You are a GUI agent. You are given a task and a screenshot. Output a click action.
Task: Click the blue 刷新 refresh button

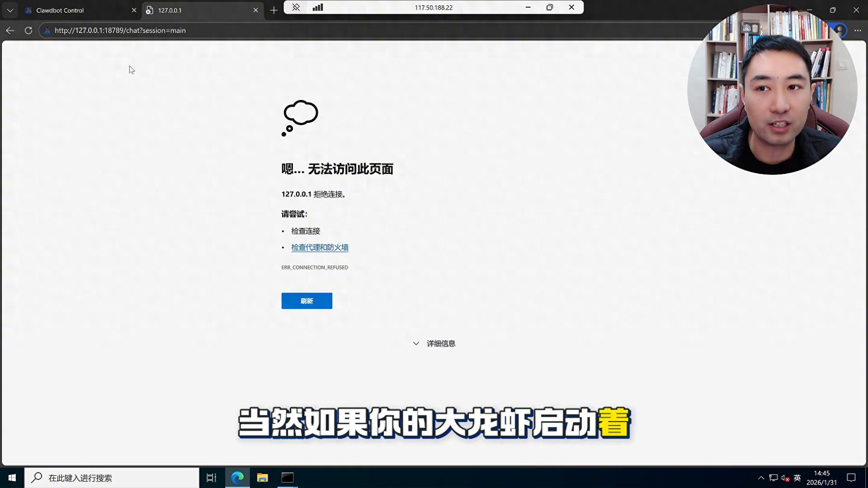coord(307,301)
